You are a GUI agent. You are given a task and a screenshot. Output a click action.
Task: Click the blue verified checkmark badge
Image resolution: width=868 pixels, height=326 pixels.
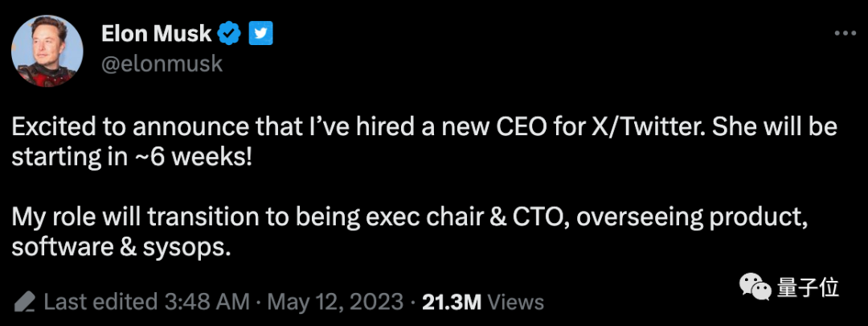click(230, 33)
